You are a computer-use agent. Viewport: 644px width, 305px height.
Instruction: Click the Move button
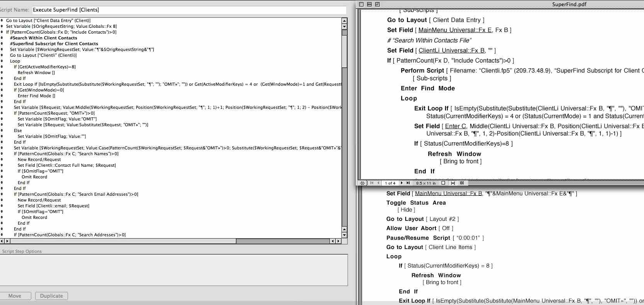[x=15, y=296]
